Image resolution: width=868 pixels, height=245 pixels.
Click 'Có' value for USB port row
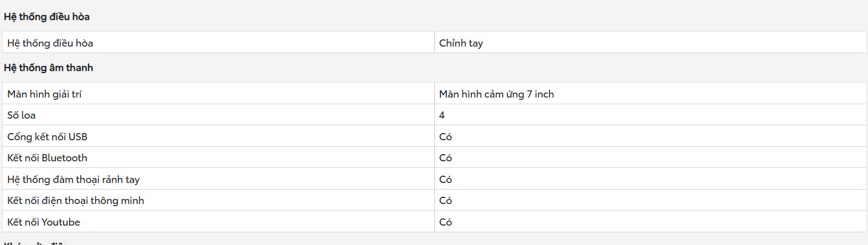pyautogui.click(x=445, y=137)
